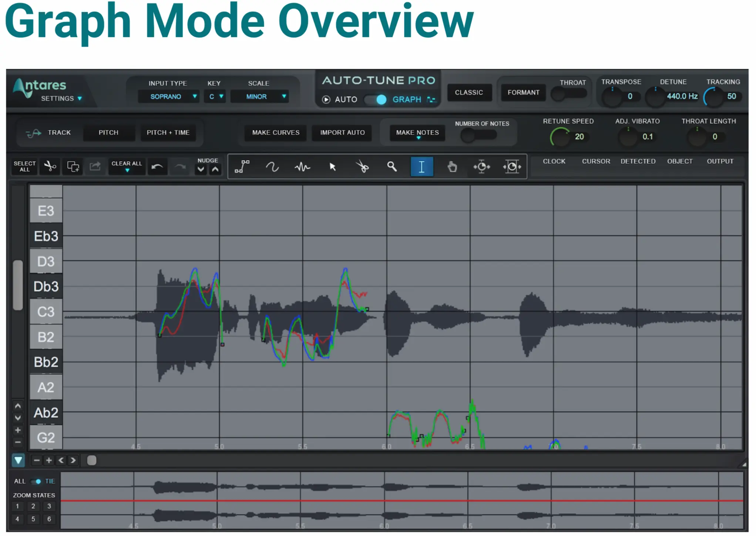This screenshot has width=756, height=536.
Task: Click the vertical zoom plus button
Action: [x=18, y=430]
